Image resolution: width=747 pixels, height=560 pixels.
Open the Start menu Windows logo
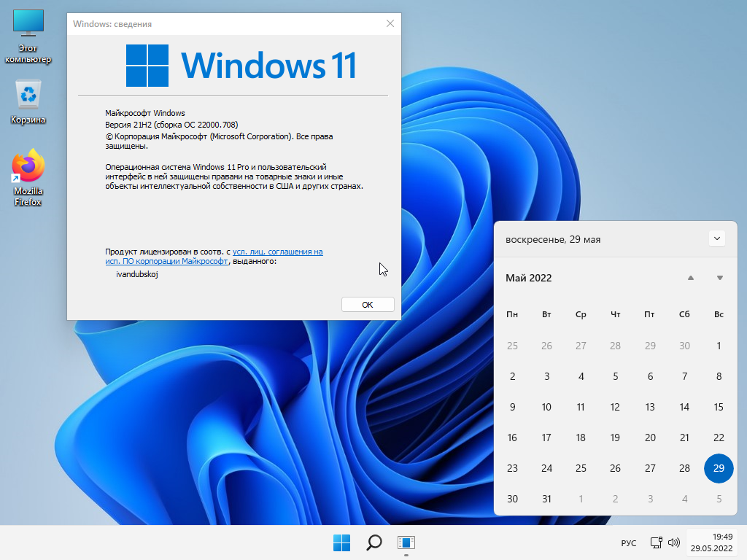click(x=341, y=542)
